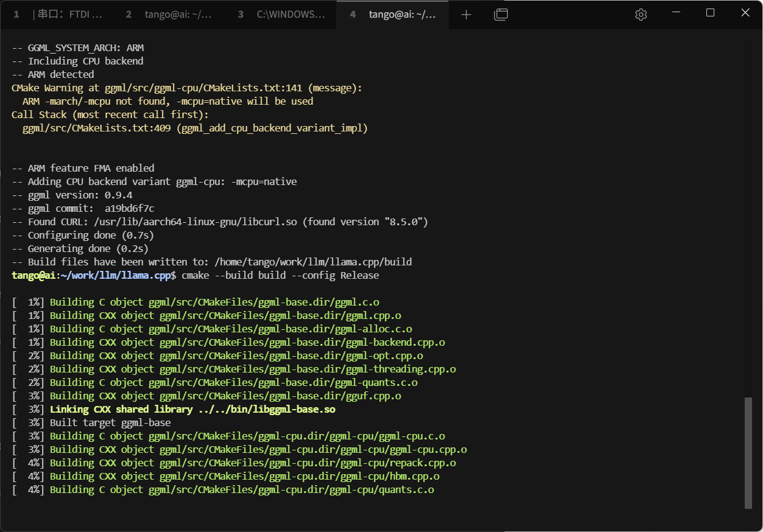Minimize the terminal window
The width and height of the screenshot is (763, 532).
point(675,13)
